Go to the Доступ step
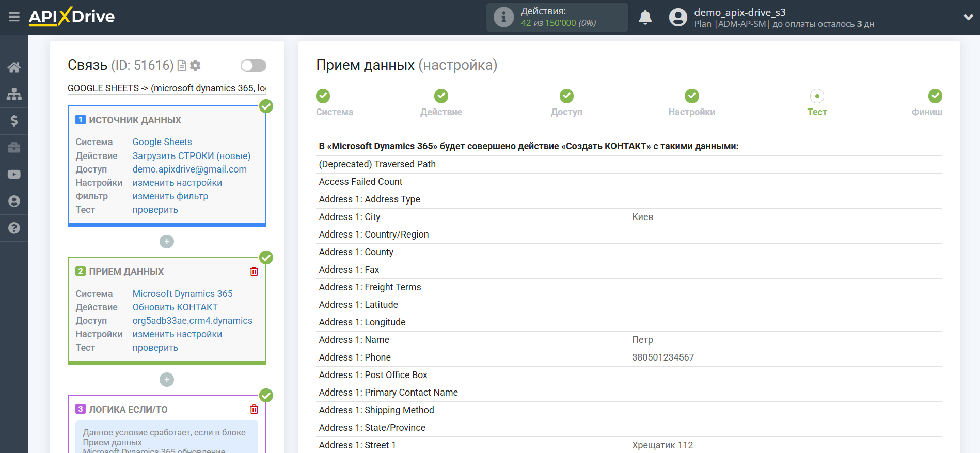The width and height of the screenshot is (980, 453). coord(566,96)
